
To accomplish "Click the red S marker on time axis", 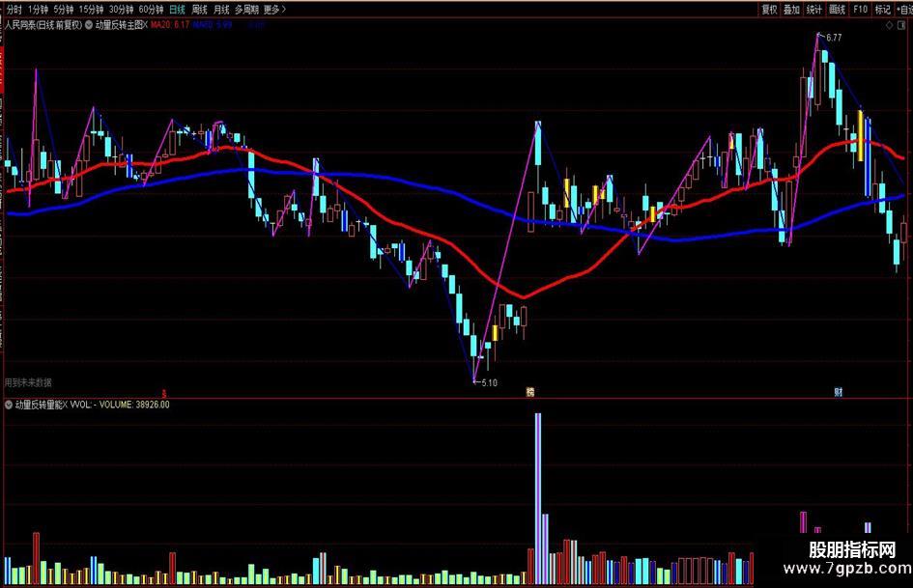I will (164, 393).
